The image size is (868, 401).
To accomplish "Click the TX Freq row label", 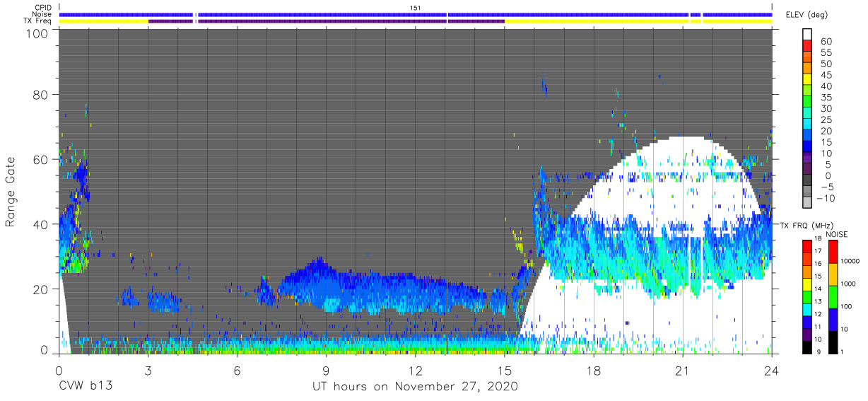I will [x=37, y=21].
